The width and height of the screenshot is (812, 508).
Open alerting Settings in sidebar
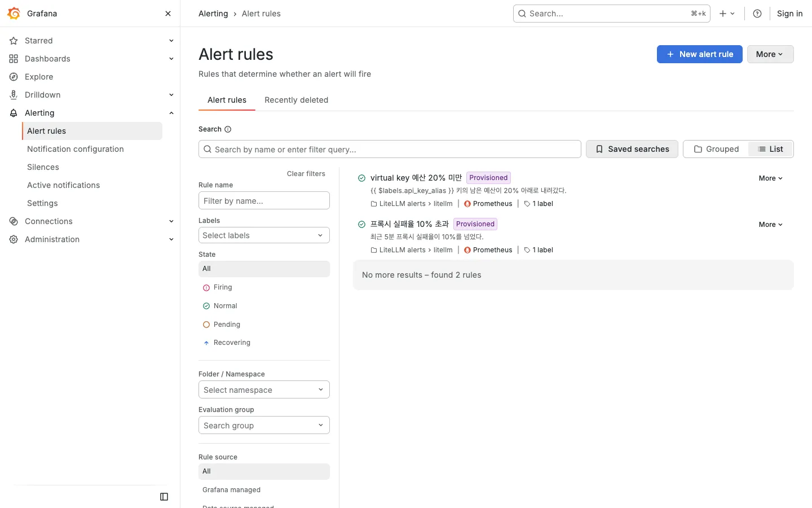tap(42, 203)
